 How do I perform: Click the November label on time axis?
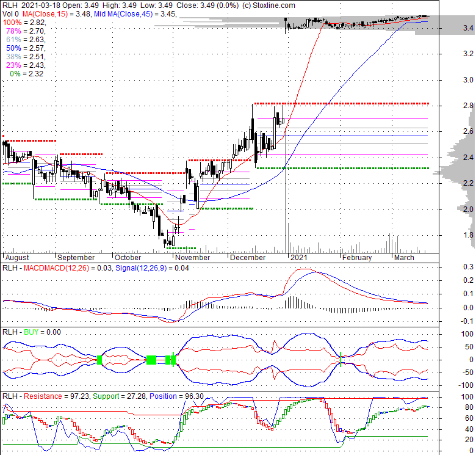(x=192, y=258)
